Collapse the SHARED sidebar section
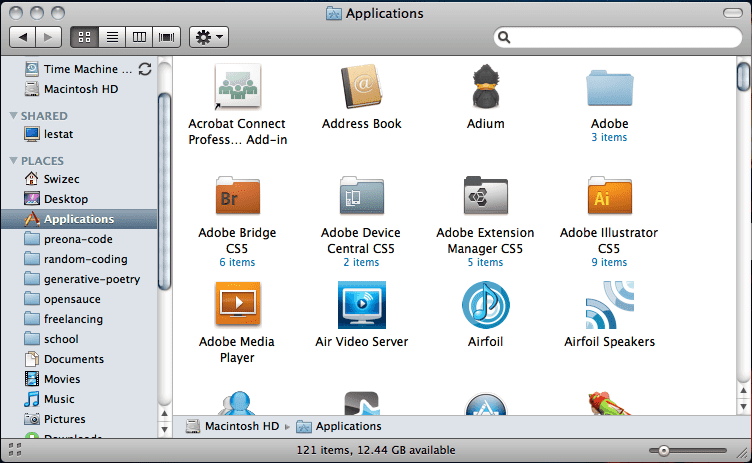Screen dimensions: 752x463 [13, 116]
